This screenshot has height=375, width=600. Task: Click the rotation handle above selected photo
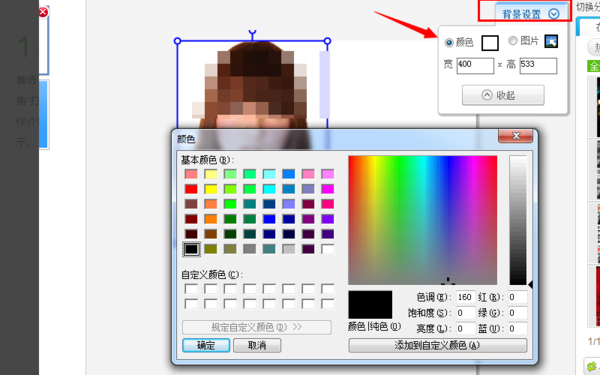coord(252,32)
